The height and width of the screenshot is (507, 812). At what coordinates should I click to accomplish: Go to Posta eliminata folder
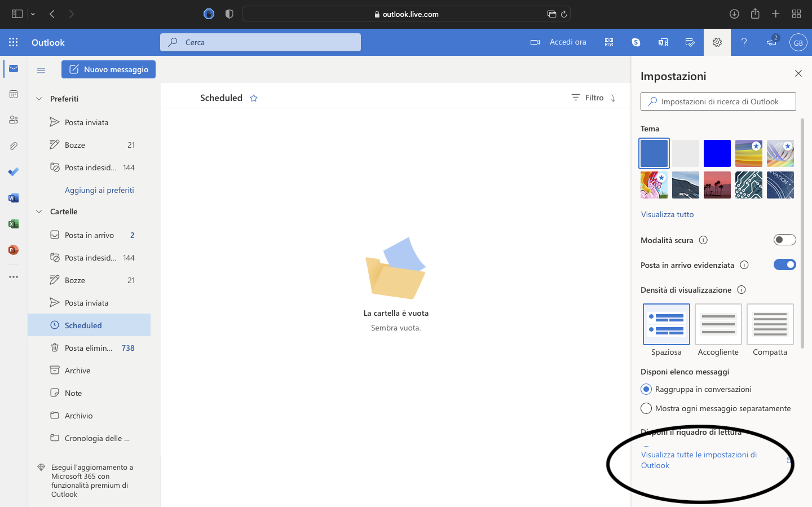(89, 348)
